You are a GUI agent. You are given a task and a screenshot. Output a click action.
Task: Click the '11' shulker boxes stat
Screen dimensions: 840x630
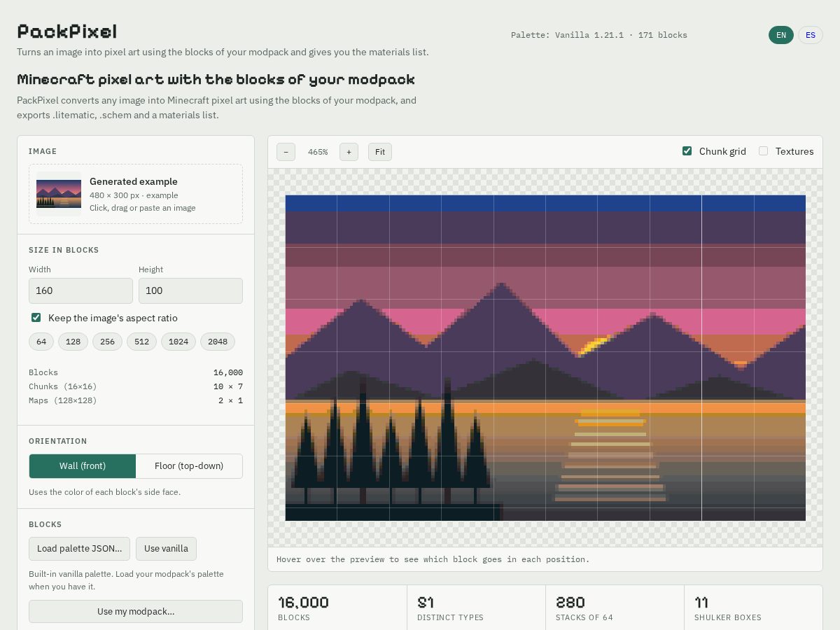tap(701, 602)
